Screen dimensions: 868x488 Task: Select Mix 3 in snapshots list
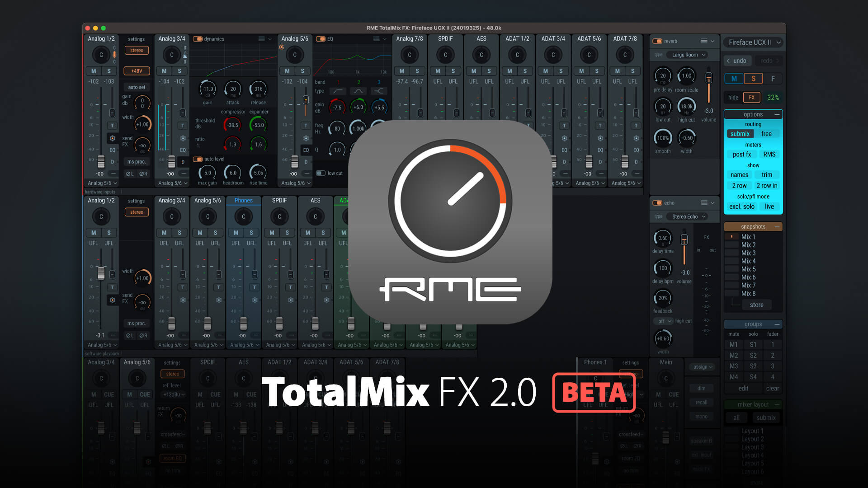[x=748, y=253]
